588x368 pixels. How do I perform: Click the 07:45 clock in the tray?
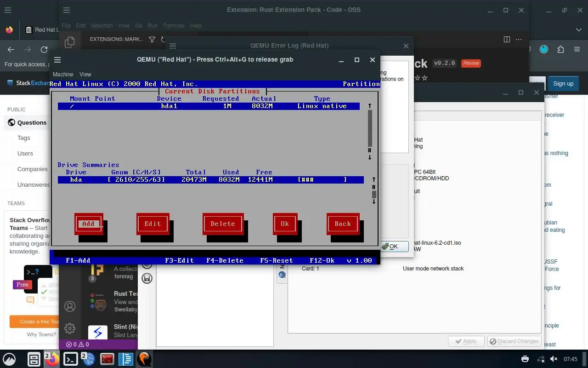(570, 359)
